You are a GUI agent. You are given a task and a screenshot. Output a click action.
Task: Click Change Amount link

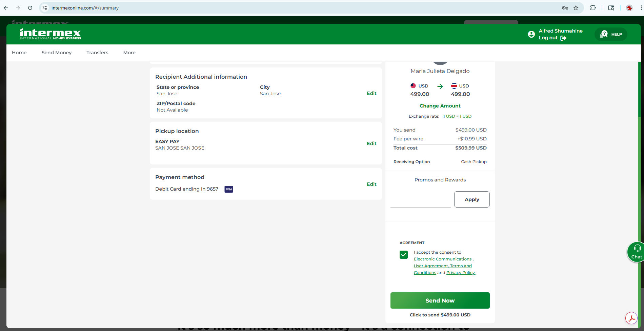440,106
